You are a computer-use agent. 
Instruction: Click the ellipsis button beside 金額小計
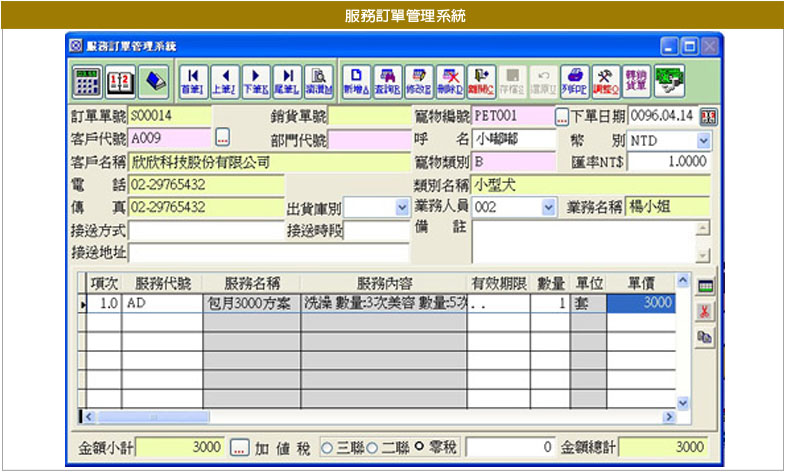pyautogui.click(x=239, y=447)
